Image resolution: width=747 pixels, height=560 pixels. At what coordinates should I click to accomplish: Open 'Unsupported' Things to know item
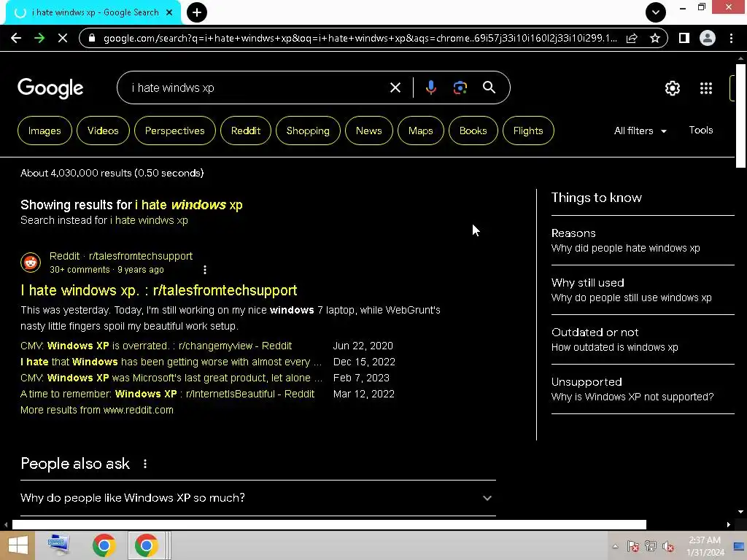pyautogui.click(x=643, y=389)
